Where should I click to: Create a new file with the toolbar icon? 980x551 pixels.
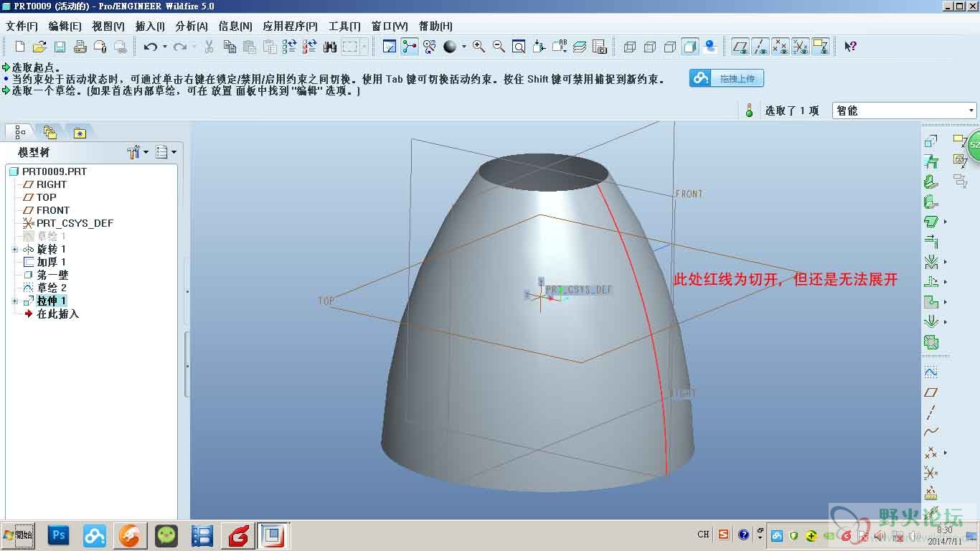point(20,47)
